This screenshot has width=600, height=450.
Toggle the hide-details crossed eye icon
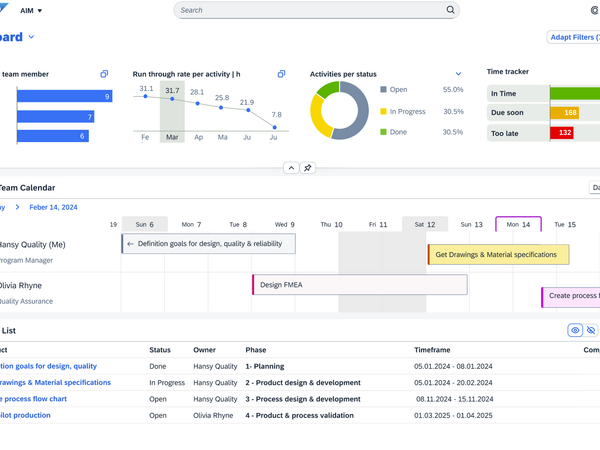point(591,330)
